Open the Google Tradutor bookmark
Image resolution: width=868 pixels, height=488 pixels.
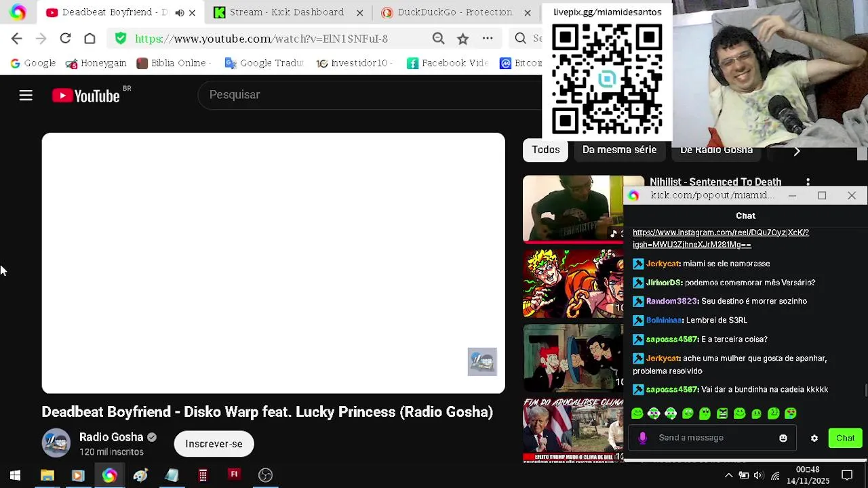[x=264, y=63]
